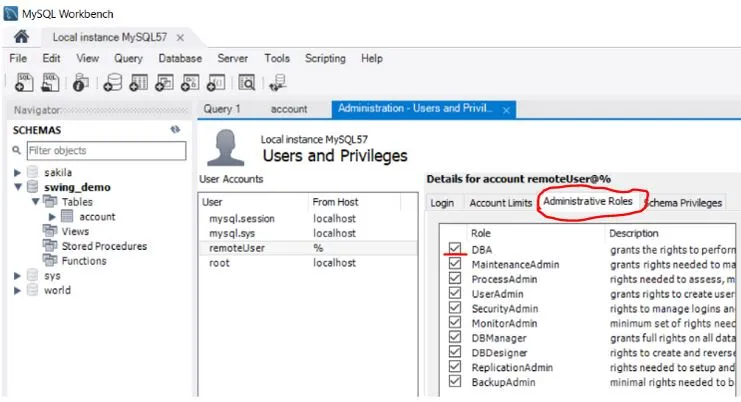Click the sakila database icon
741x402 pixels.
tap(32, 172)
